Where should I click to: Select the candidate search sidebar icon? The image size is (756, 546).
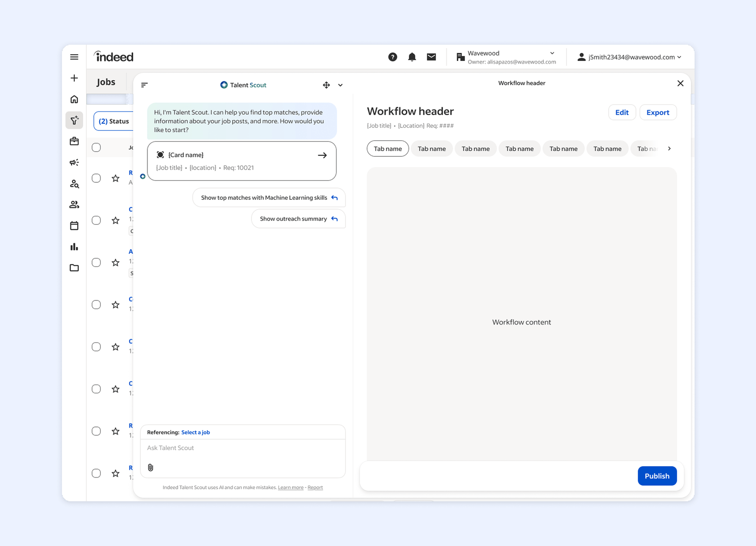point(74,184)
